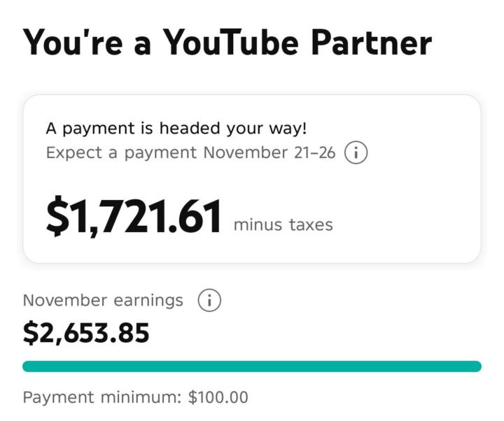Click the "minus taxes" note
Viewport: 504px width, 421px height.
point(283,225)
